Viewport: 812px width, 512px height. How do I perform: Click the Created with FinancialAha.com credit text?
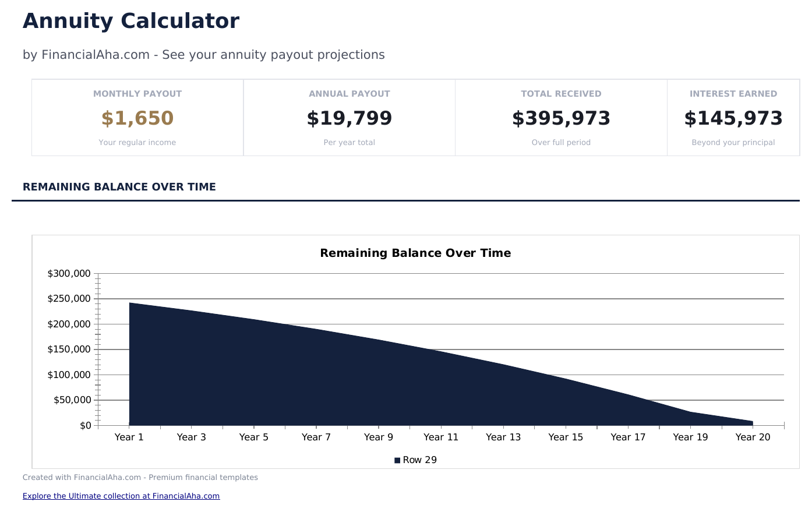coord(140,477)
